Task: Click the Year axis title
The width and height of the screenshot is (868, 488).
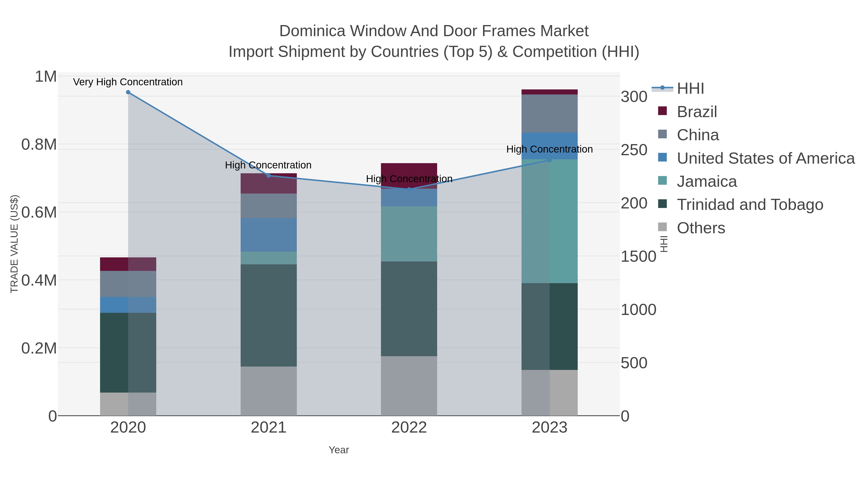Action: click(339, 450)
